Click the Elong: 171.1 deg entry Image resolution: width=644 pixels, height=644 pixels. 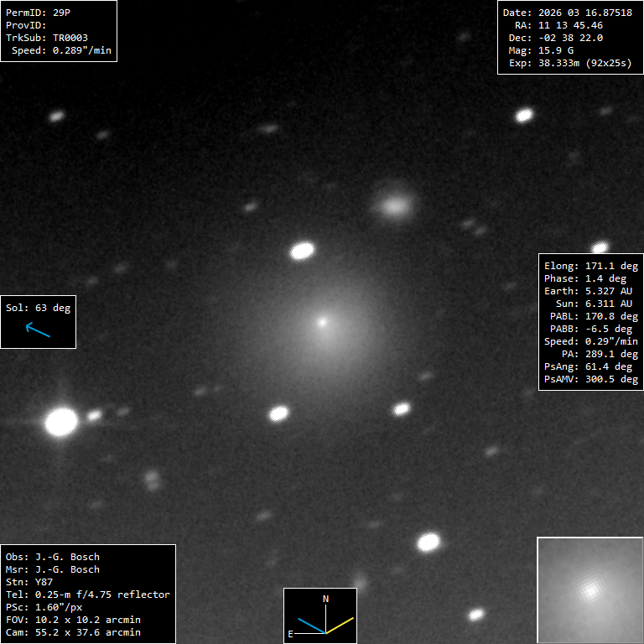(x=590, y=266)
